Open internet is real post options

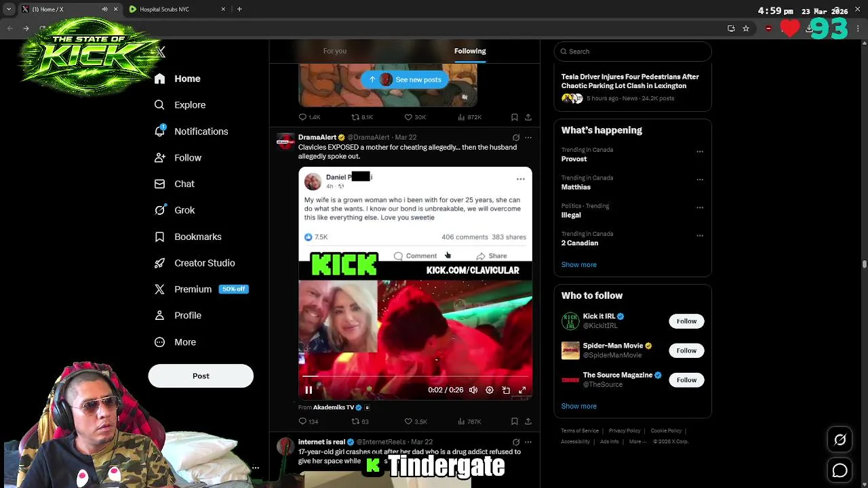pyautogui.click(x=528, y=442)
